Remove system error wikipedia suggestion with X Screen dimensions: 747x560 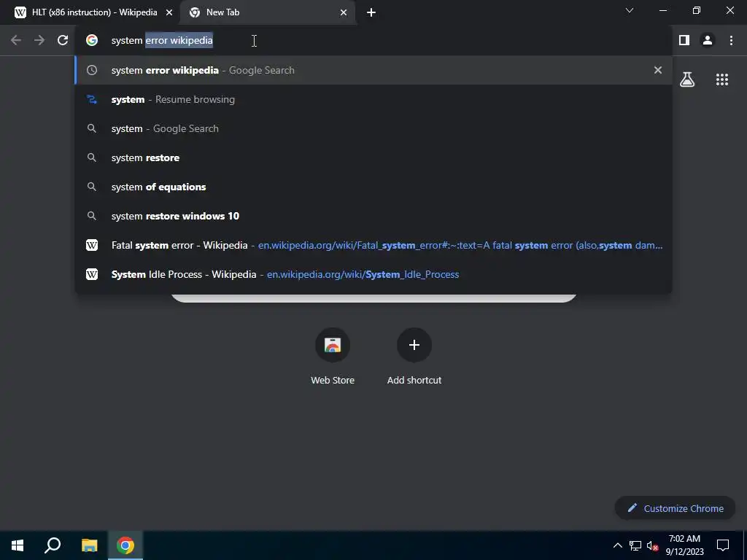click(658, 70)
